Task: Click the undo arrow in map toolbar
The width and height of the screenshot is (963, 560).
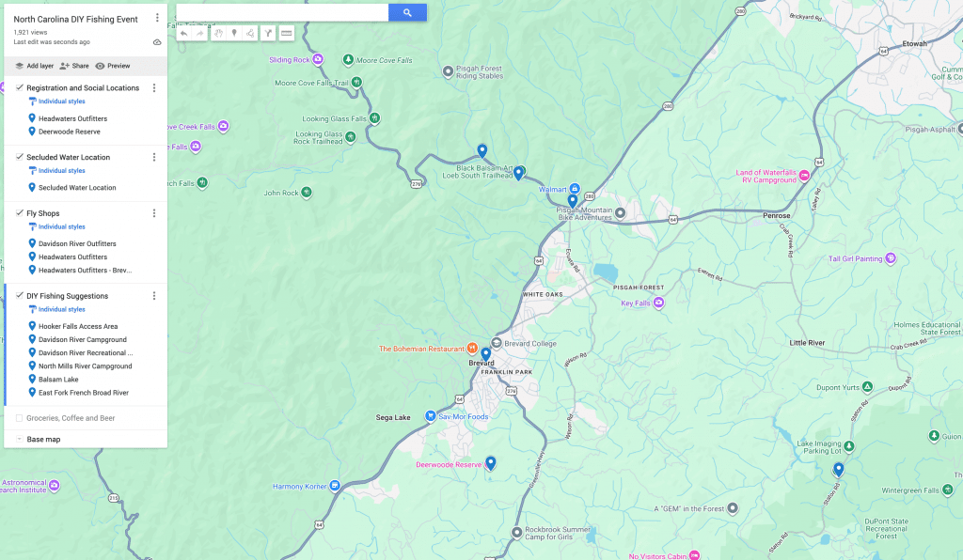Action: click(183, 33)
